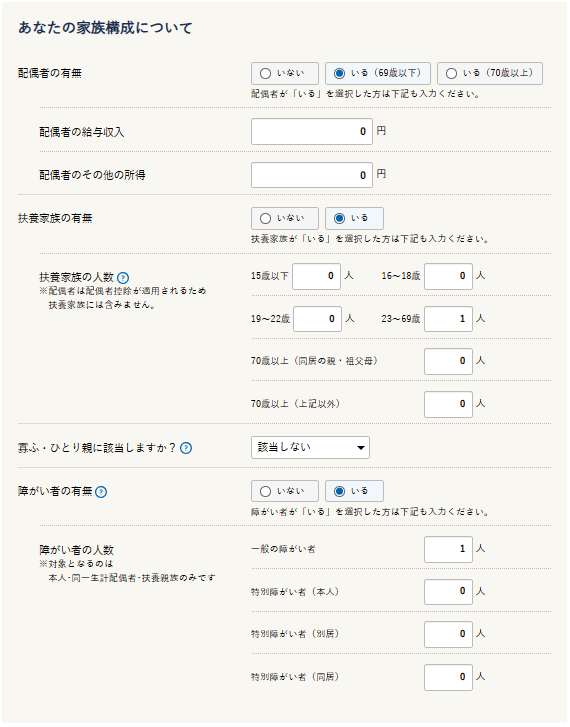This screenshot has width=570, height=727.
Task: Choose いない for 扶養家族の有無
Action: (285, 218)
